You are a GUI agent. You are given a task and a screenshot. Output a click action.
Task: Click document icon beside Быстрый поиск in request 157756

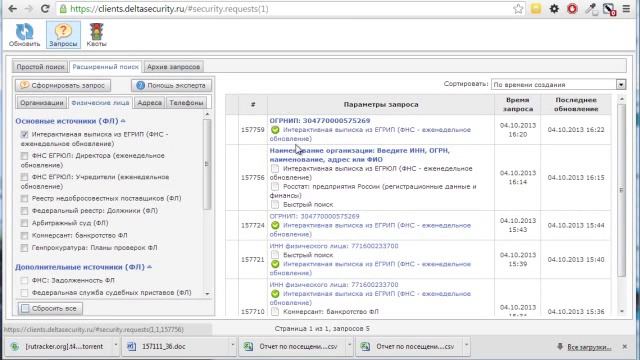click(x=275, y=204)
